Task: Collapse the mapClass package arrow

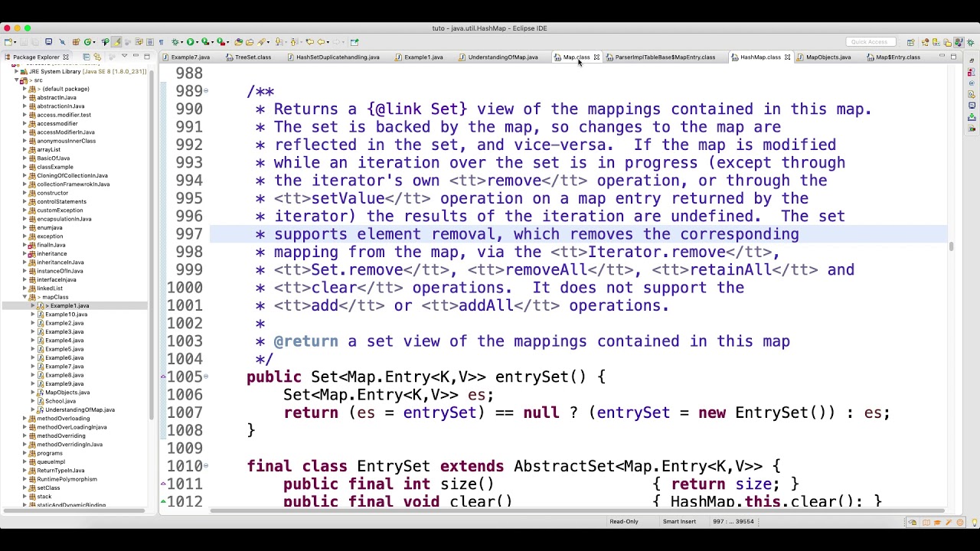Action: 24,297
